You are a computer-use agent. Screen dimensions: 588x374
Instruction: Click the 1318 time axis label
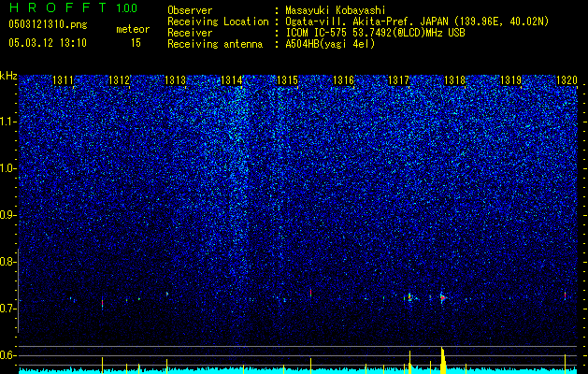[x=454, y=80]
